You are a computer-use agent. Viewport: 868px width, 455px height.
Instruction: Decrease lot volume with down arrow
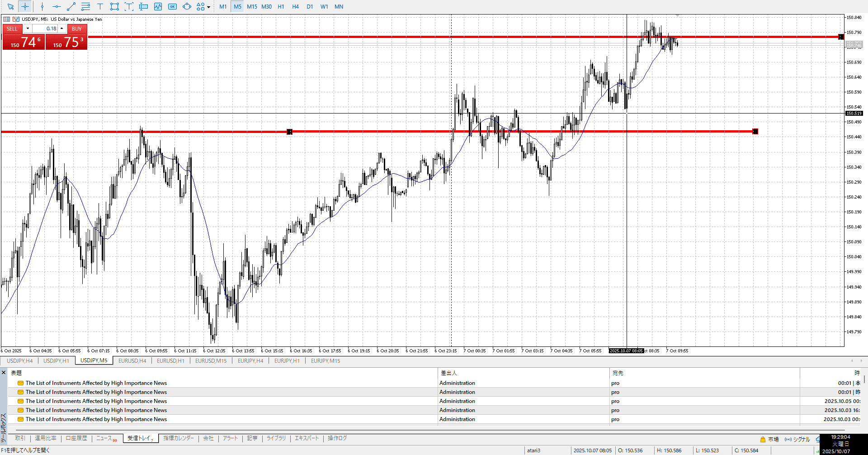tap(28, 28)
